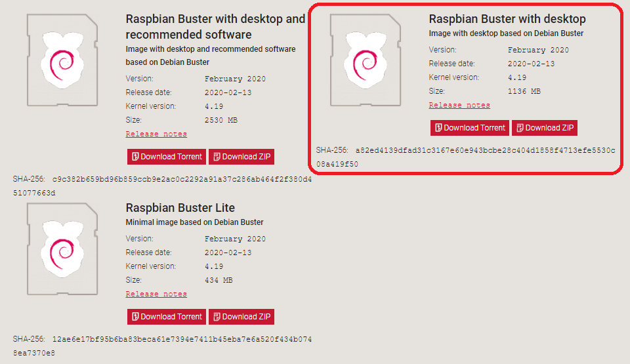Click the size value 434 MB
This screenshot has width=630, height=364.
[219, 280]
